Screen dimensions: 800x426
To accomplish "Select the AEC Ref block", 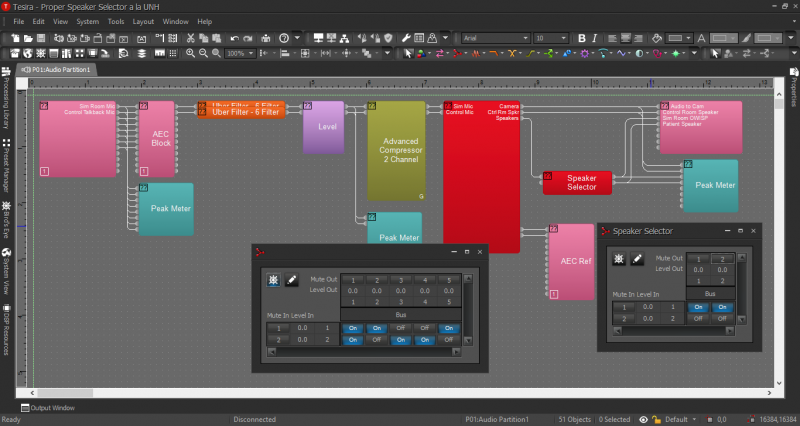I will coord(571,261).
